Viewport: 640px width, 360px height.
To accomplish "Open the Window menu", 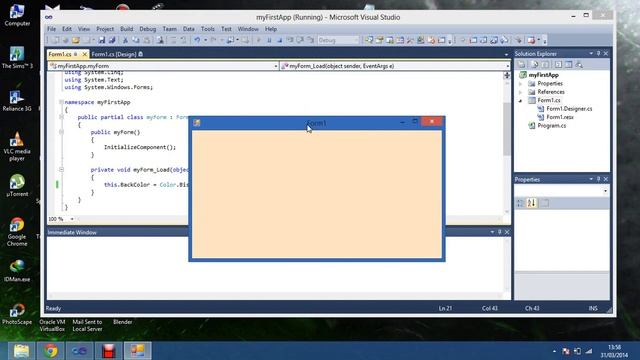I will click(x=248, y=29).
